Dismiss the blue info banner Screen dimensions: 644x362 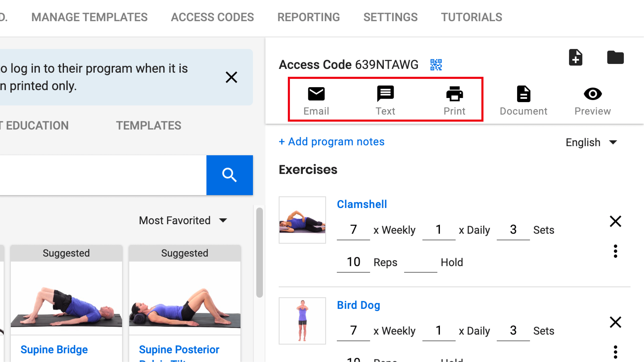tap(231, 77)
